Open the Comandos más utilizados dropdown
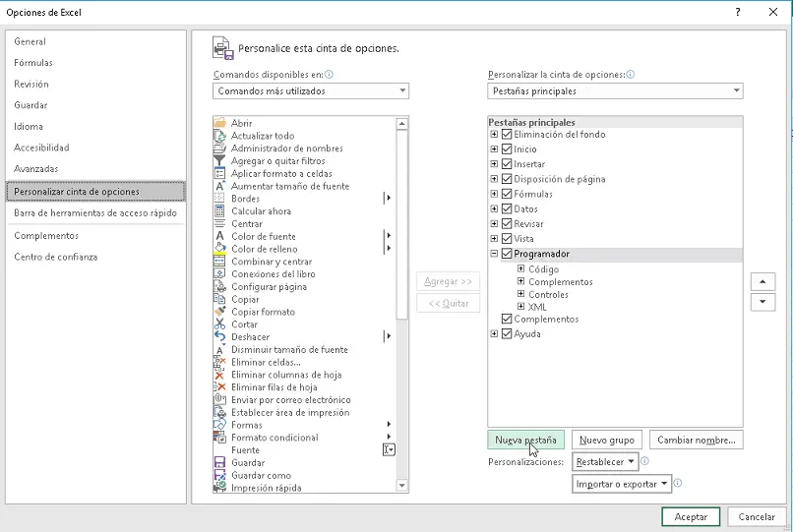Image resolution: width=793 pixels, height=532 pixels. 311,91
